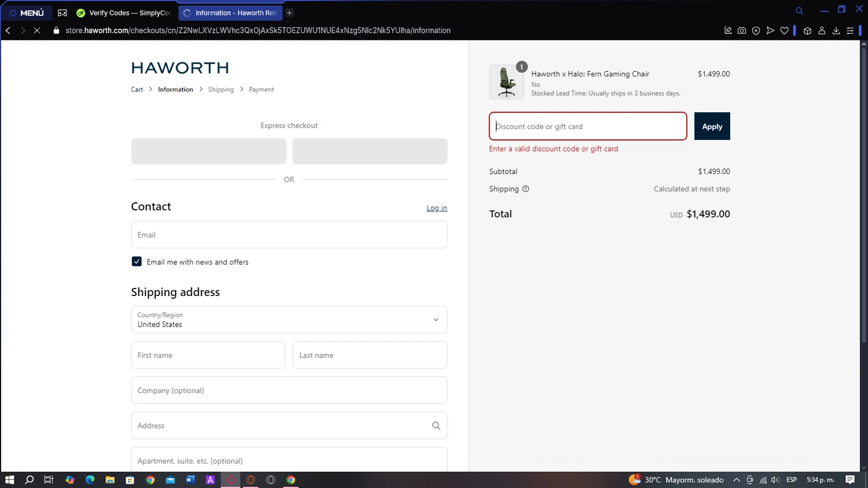Screen dimensions: 868x488
Task: Open the Opera GX MENÚ button
Action: point(27,13)
